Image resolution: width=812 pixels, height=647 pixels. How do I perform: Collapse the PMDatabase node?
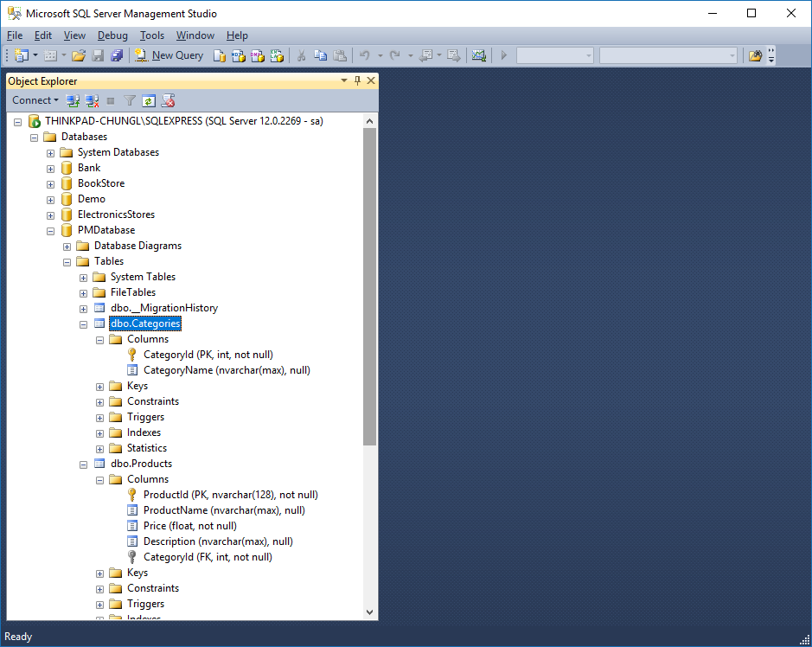coord(50,231)
